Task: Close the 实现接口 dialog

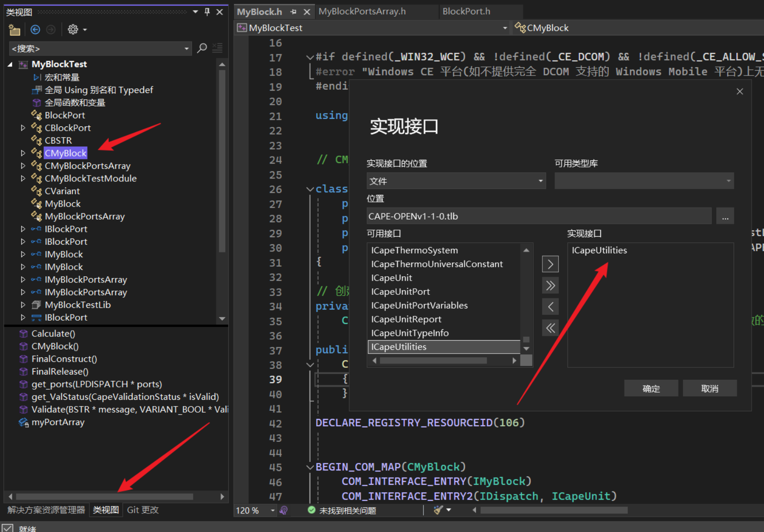Action: (740, 91)
